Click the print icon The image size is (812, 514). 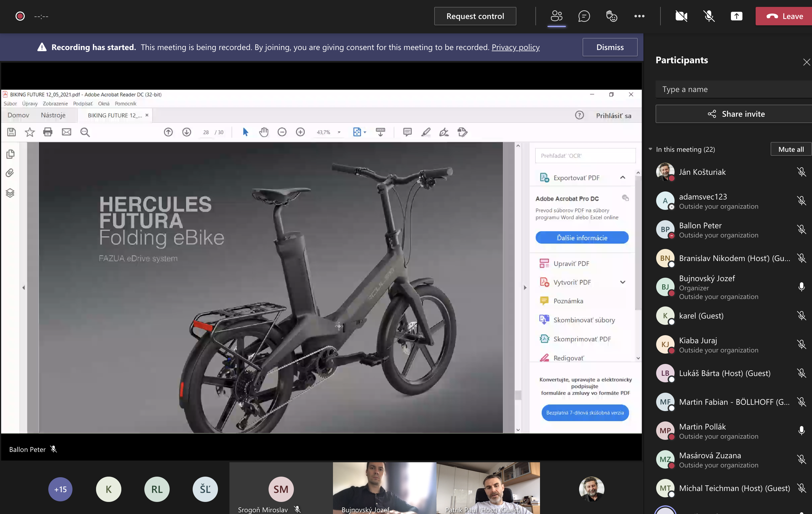pos(48,132)
